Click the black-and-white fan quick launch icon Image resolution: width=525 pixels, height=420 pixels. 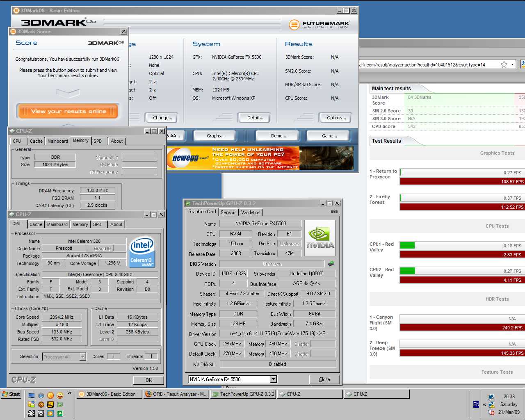point(32,413)
